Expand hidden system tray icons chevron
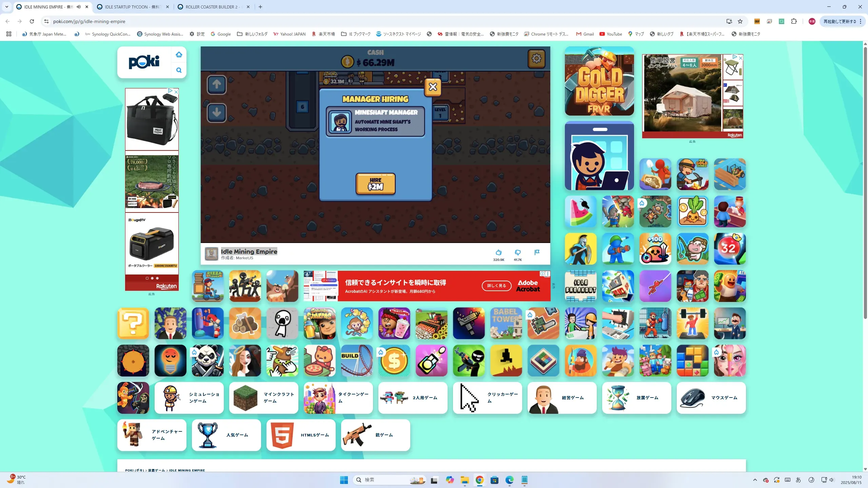This screenshot has width=868, height=488. (x=755, y=480)
